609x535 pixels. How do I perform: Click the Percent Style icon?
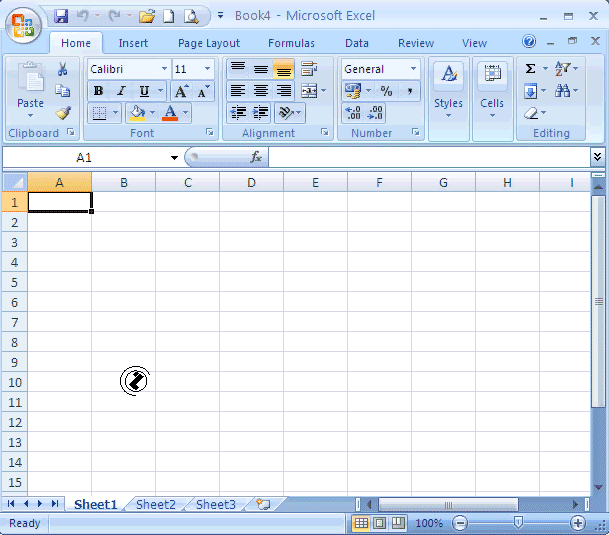[x=386, y=91]
